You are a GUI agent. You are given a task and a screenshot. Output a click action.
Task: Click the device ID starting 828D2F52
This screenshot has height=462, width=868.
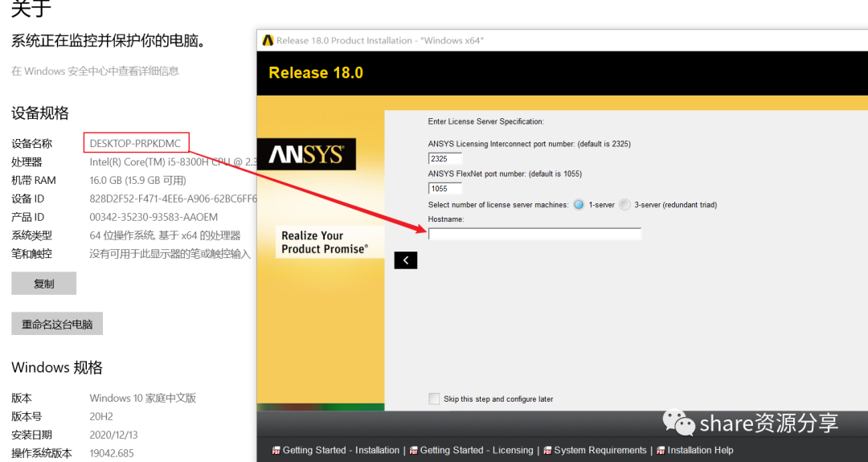point(173,198)
